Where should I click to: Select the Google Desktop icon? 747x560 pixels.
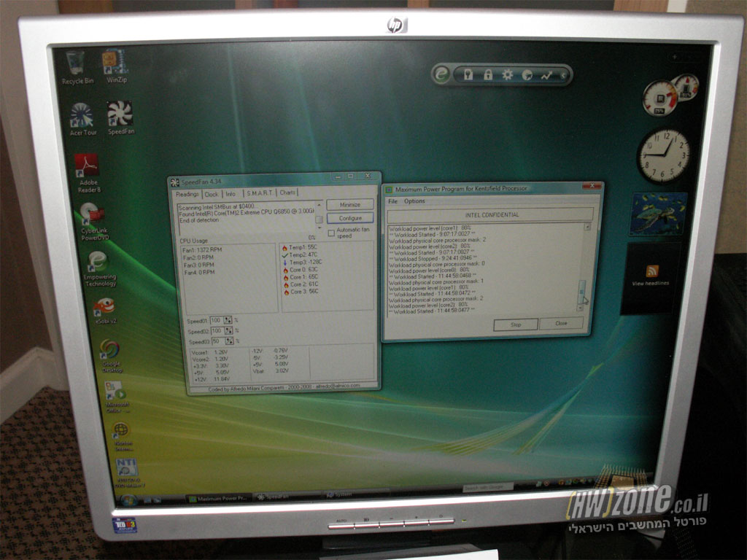[111, 356]
